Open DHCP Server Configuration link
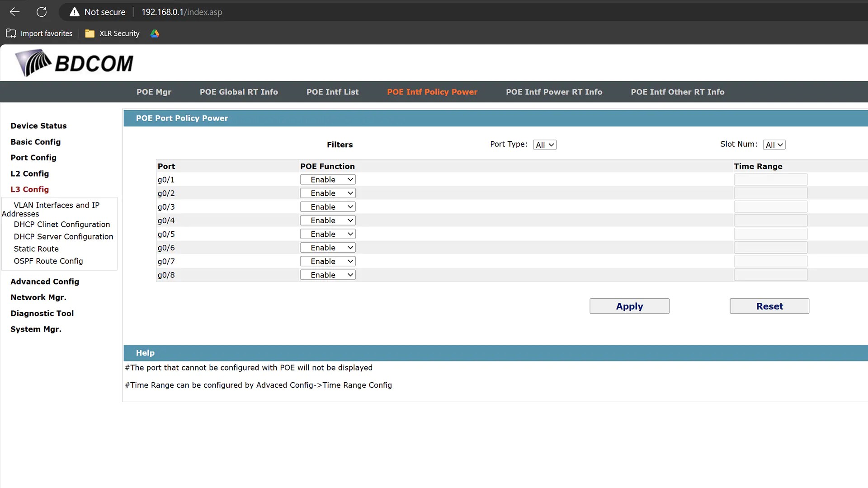Screen dimensions: 868x488 click(x=63, y=237)
